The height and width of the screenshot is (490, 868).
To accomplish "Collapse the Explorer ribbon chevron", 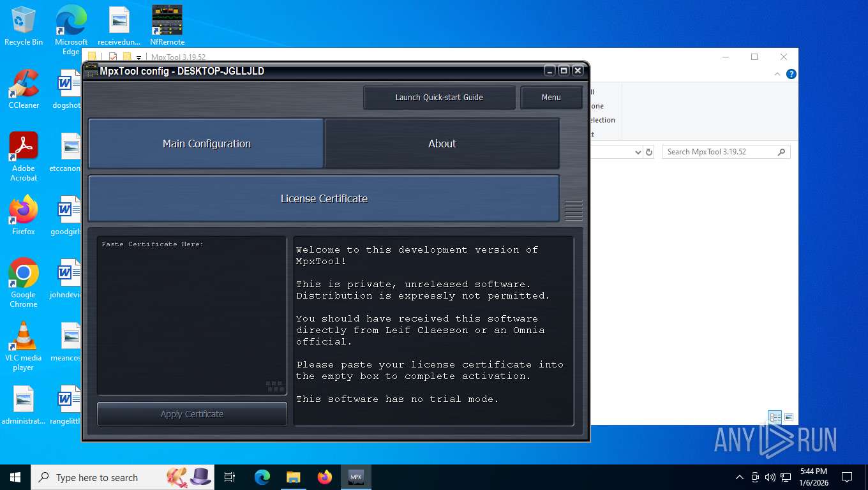I will (777, 74).
